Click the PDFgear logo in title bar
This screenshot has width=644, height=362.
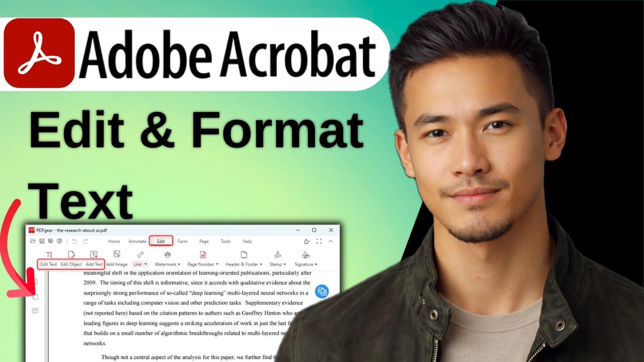point(31,230)
